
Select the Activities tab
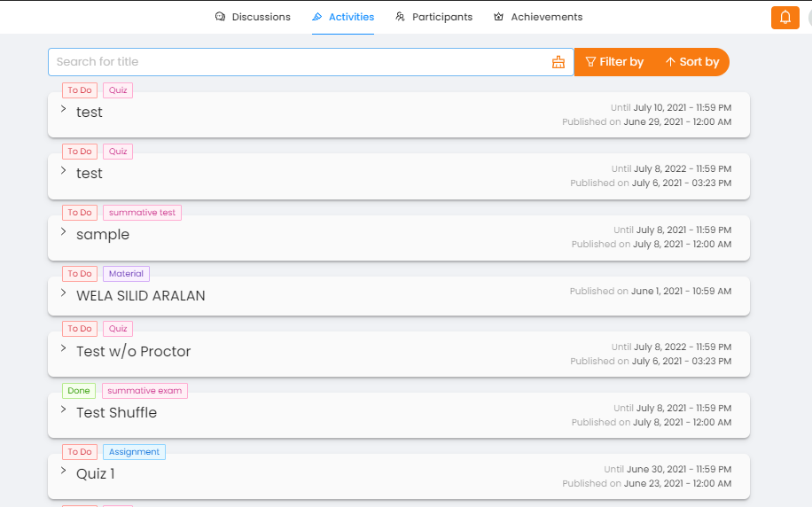[343, 17]
